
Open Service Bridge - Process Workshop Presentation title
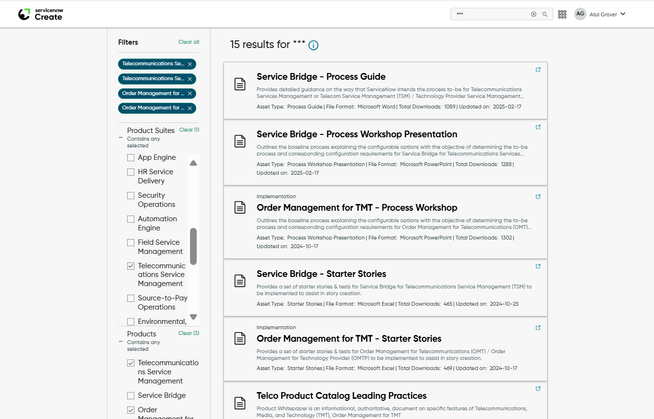pos(357,134)
